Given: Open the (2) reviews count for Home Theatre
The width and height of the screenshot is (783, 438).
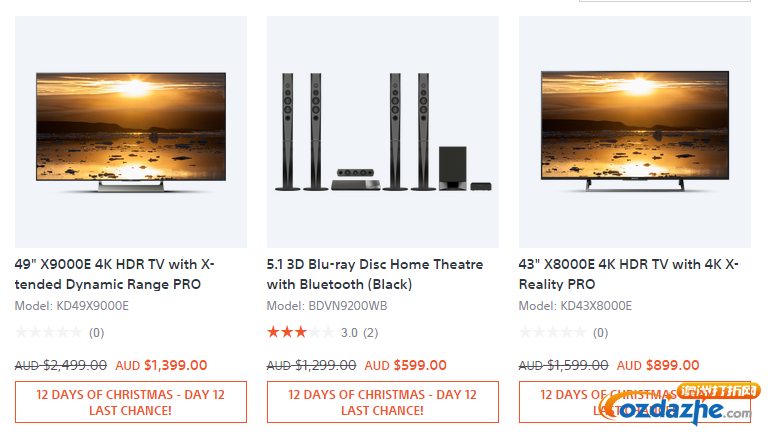Looking at the screenshot, I should (x=371, y=333).
